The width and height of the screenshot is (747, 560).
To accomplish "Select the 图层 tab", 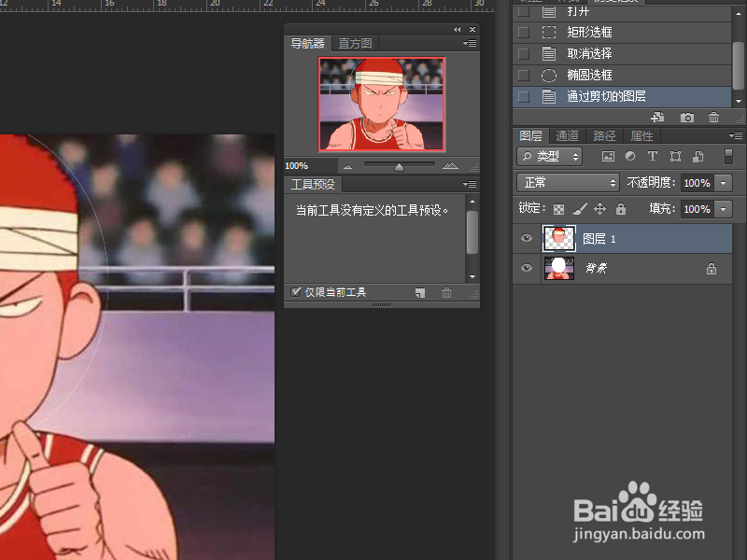I will 530,135.
